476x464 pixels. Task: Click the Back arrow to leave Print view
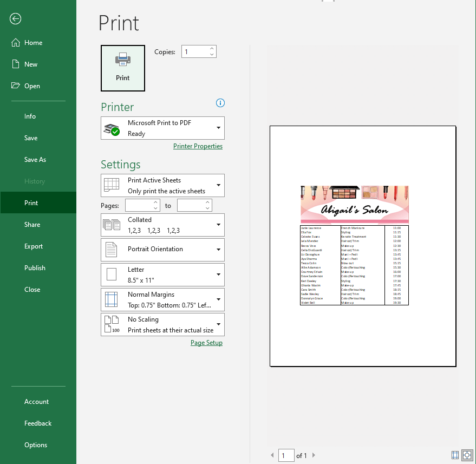(x=15, y=18)
